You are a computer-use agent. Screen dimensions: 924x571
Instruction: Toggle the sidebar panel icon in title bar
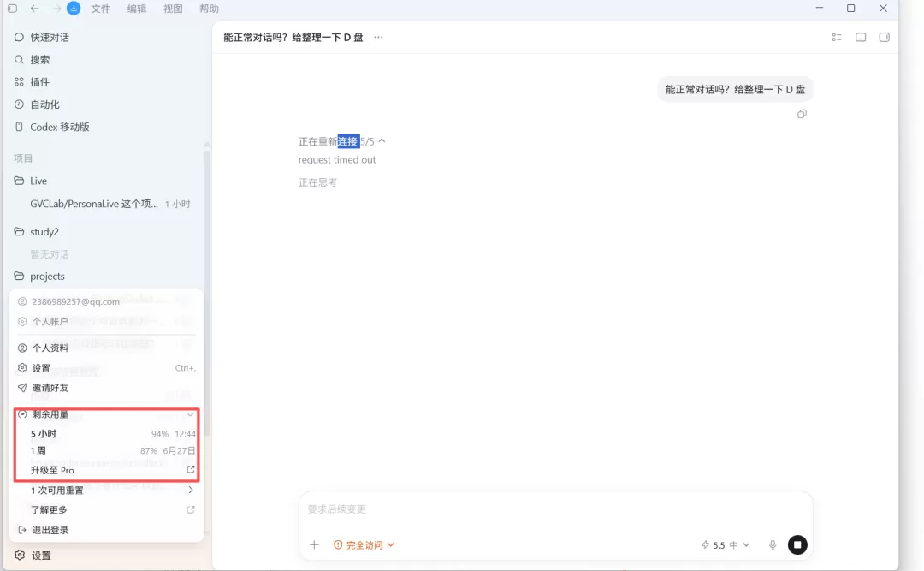pos(12,9)
